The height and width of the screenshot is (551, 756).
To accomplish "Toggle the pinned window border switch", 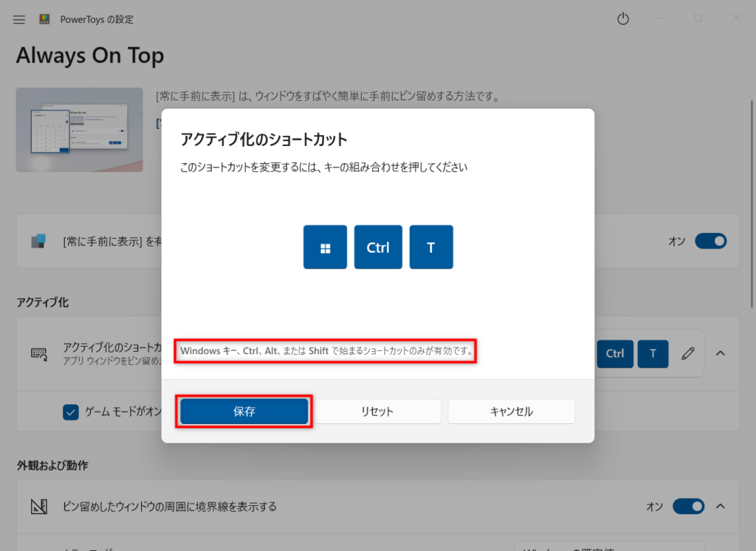I will click(689, 506).
